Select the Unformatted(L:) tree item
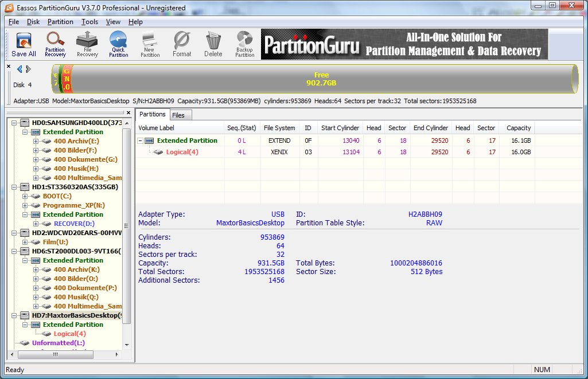Screen dimensions: 588x379 (x=59, y=343)
